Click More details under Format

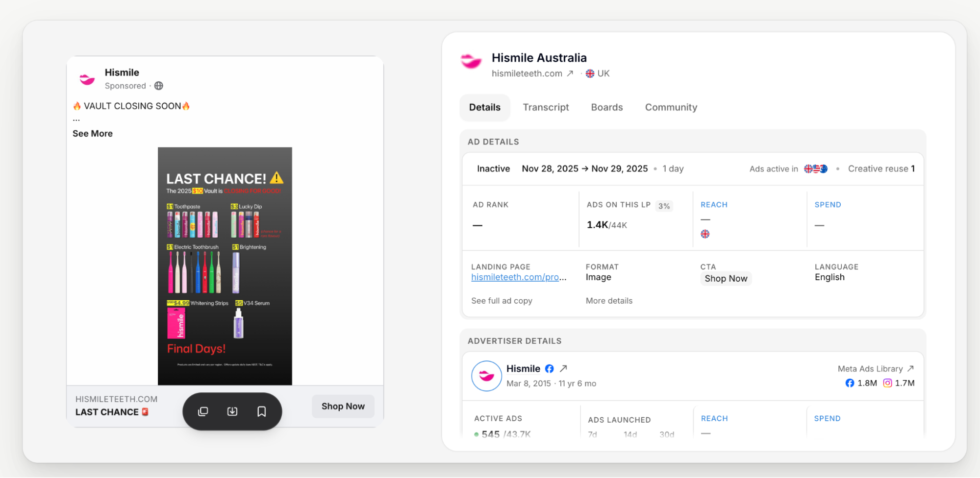pos(609,301)
